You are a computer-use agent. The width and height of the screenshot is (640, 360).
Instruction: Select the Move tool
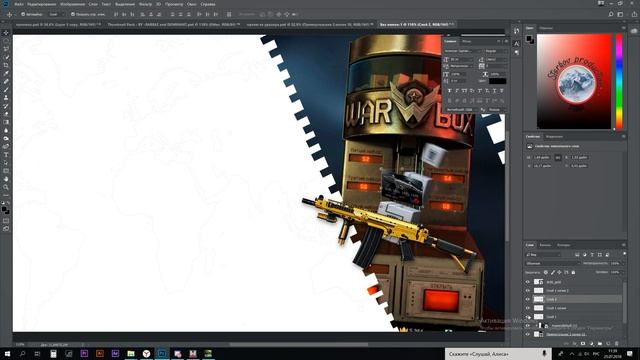[x=6, y=33]
